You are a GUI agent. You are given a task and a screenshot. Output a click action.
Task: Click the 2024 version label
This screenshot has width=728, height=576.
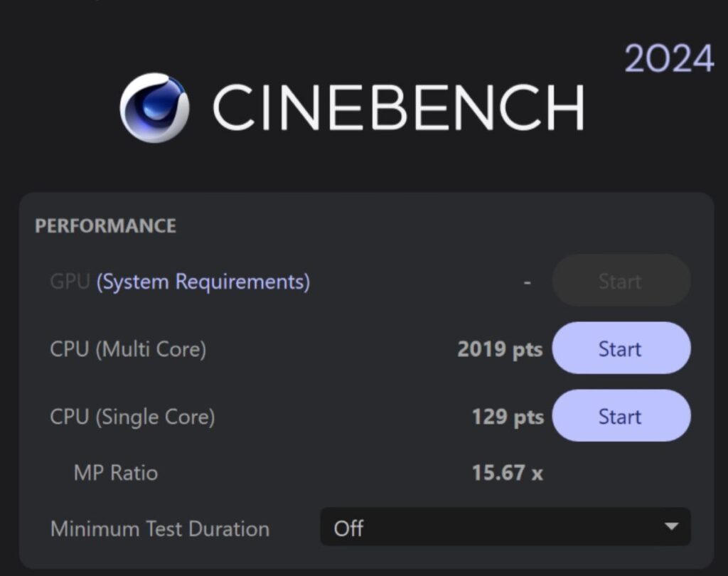point(669,59)
